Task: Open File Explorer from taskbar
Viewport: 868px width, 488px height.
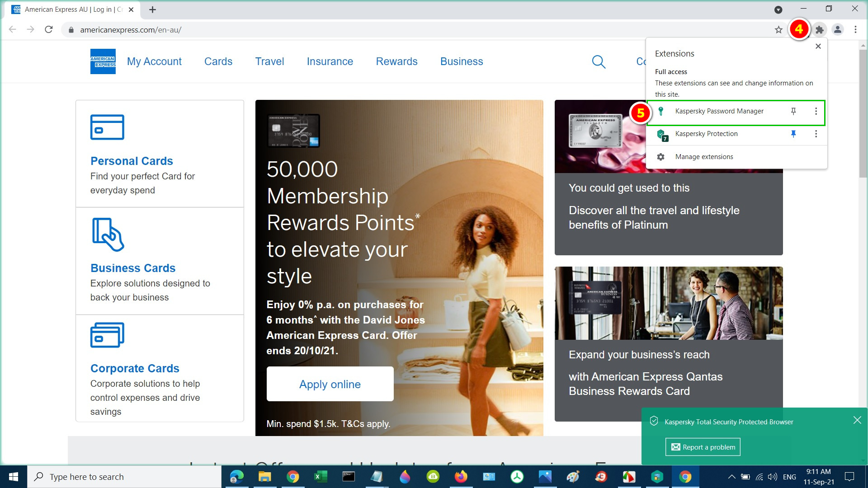Action: 264,477
